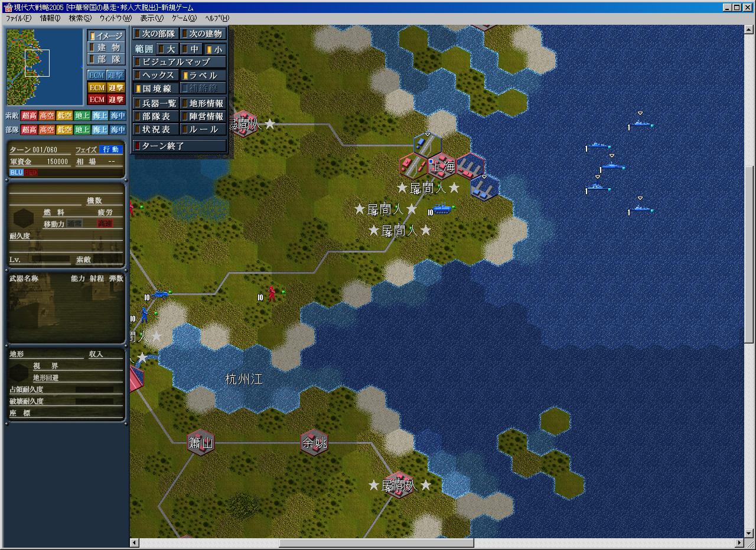Toggle 高空 layer in the 部隊 row
The width and height of the screenshot is (756, 550).
tap(47, 130)
